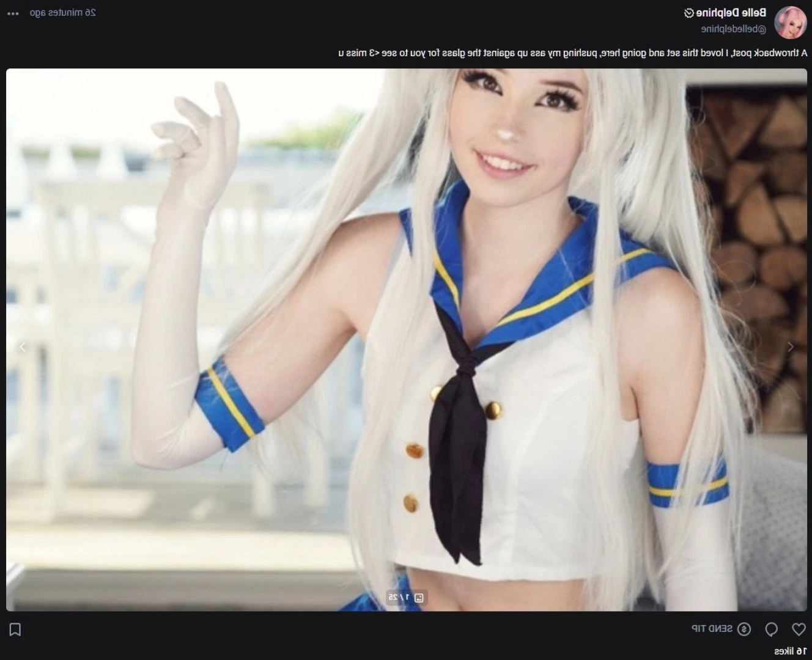Viewport: 812px width, 660px height.
Task: Open the post timestamp '26 minutes ago'
Action: 63,13
